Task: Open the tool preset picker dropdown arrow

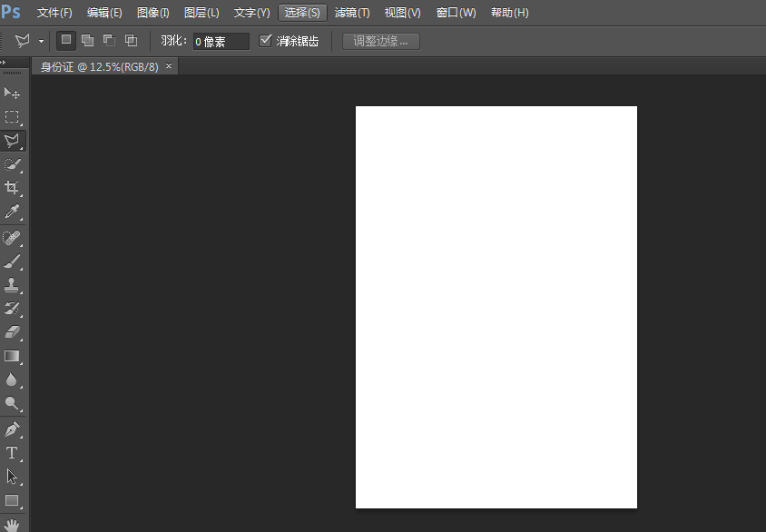Action: tap(42, 41)
